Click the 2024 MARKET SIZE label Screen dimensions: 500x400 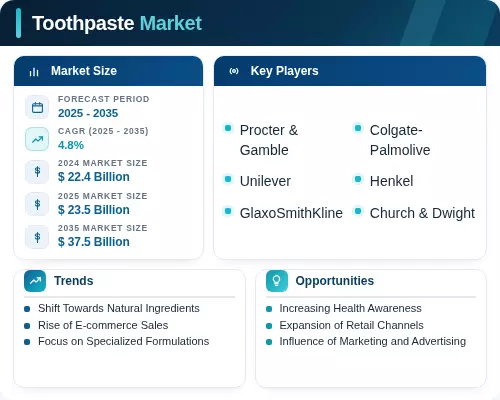tap(103, 163)
